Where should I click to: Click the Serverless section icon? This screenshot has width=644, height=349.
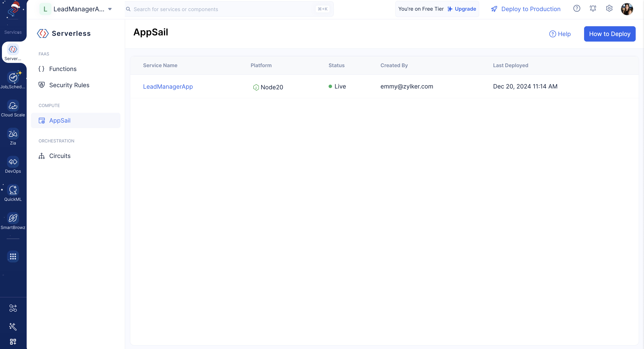pyautogui.click(x=13, y=49)
